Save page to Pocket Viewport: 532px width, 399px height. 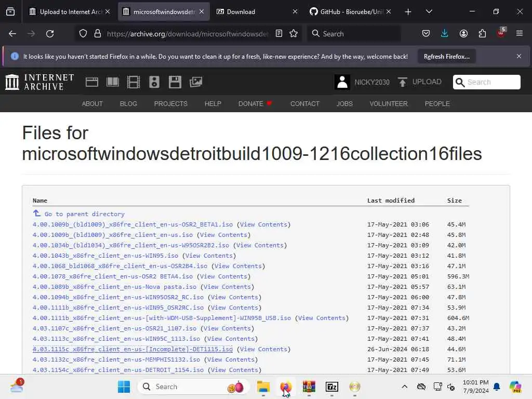click(x=426, y=34)
